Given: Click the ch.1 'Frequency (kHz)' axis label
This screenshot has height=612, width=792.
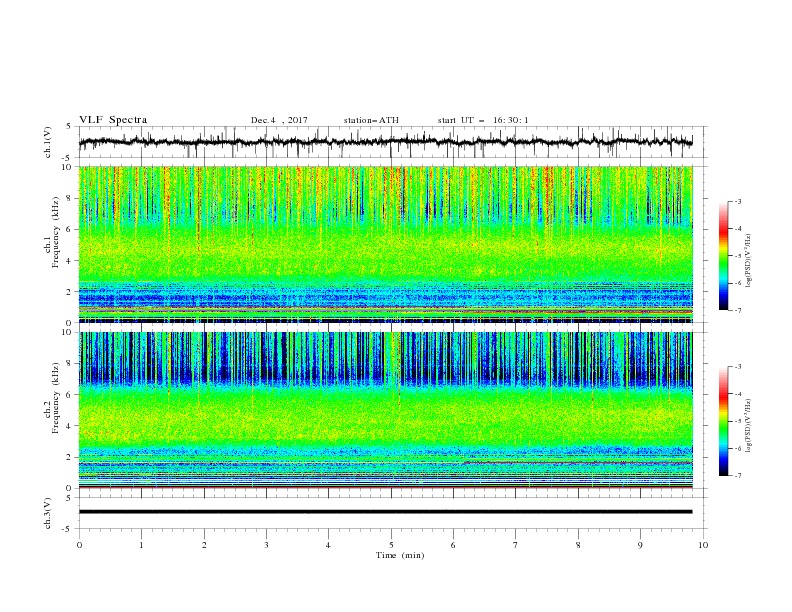Looking at the screenshot, I should click(x=56, y=232).
